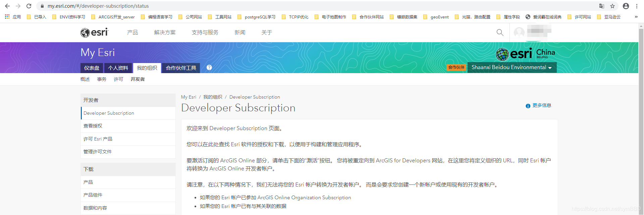Click the address bar URL field
Screen dimensions: 644x215
tap(319, 6)
